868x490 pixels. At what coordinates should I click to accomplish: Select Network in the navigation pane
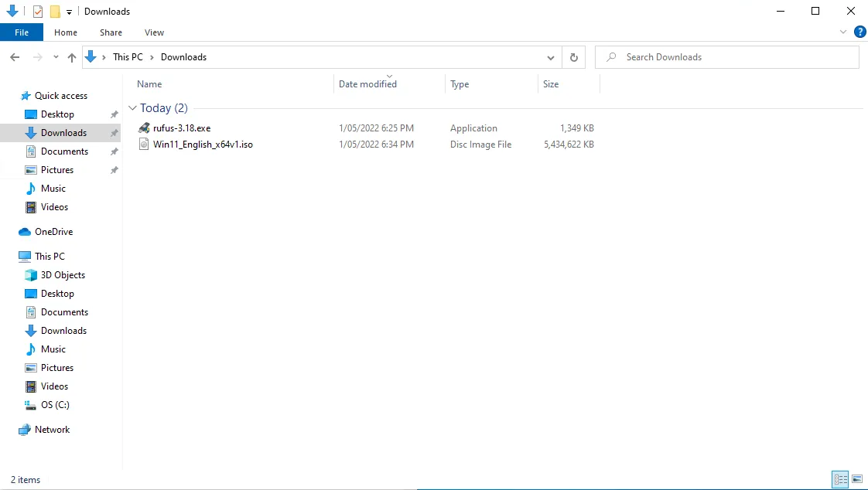[x=52, y=429]
